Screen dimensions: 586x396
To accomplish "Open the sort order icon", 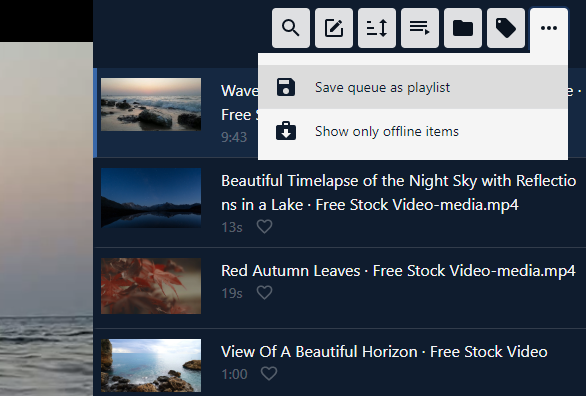I will pos(377,28).
